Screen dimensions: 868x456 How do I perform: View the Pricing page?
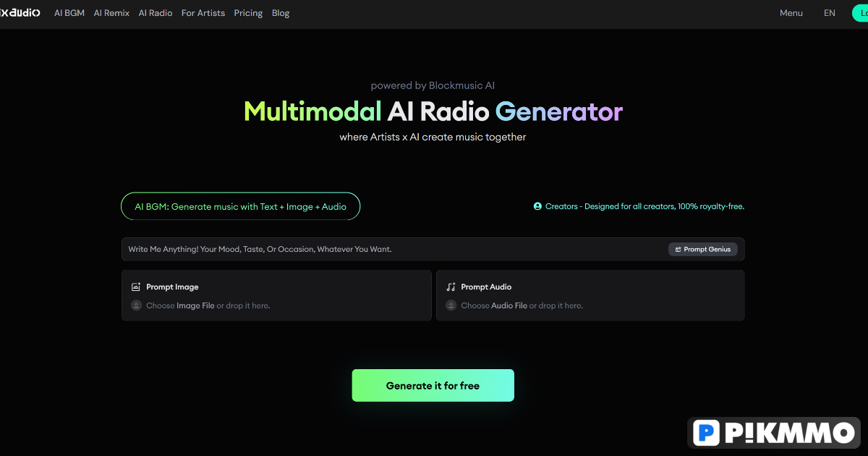pos(248,13)
